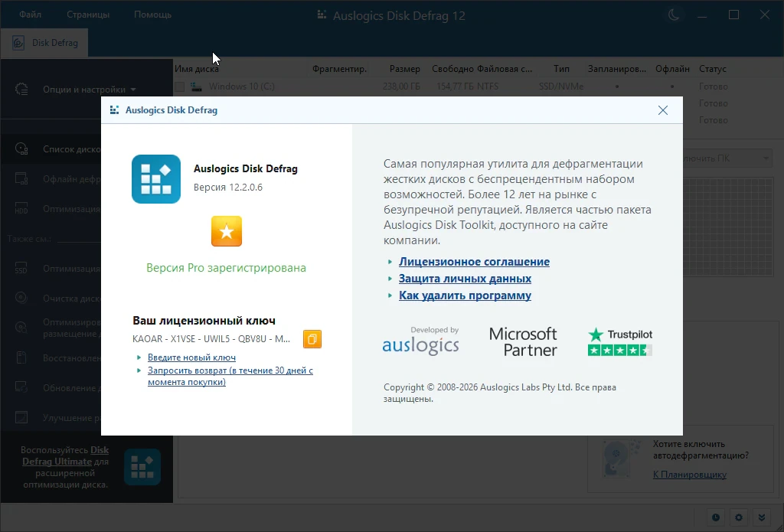Image resolution: width=784 pixels, height=532 pixels.
Task: Click the Auslogics Disk Defrag logo in dialog
Action: [x=156, y=179]
